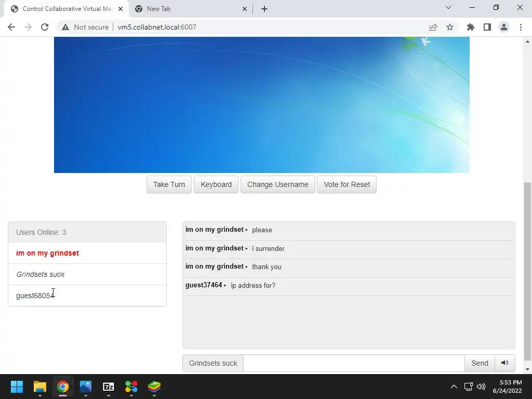Viewport: 532px width, 399px height.
Task: Click the volume tray icon
Action: click(481, 387)
